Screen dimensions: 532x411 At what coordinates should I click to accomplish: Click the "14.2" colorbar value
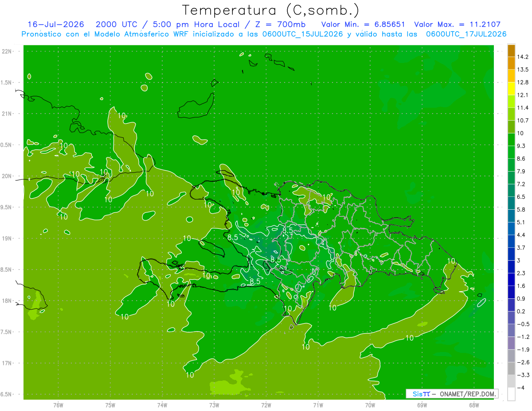point(522,57)
